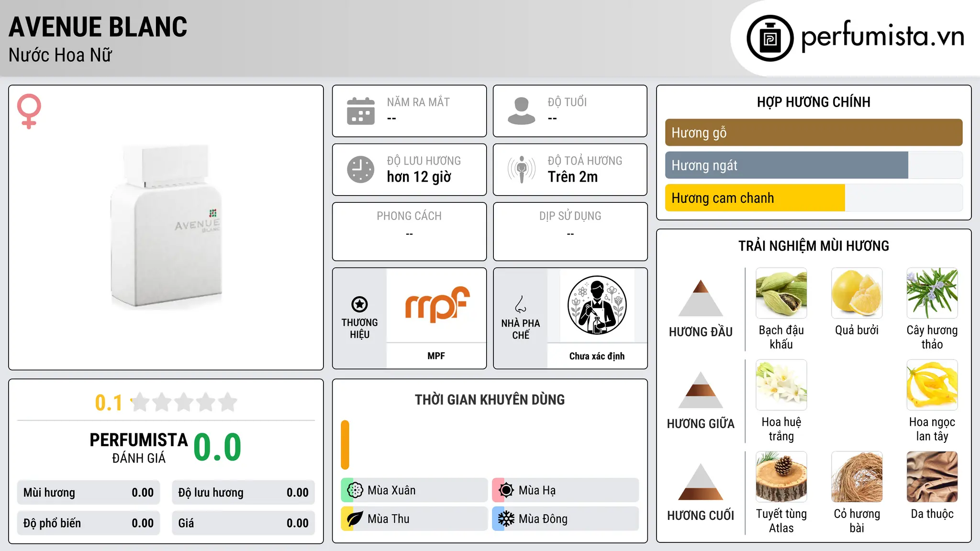Click the pink female gender symbol
This screenshot has height=551, width=980.
tap(29, 111)
